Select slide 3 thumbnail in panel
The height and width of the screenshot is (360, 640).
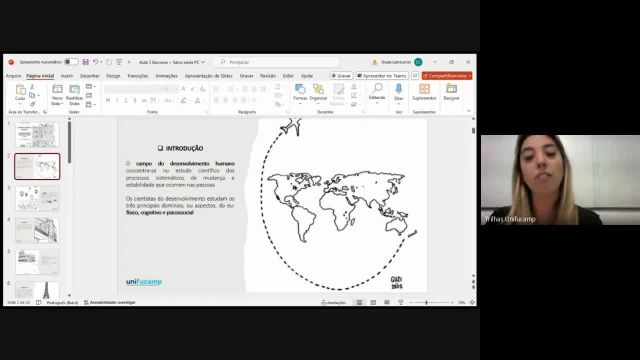(x=37, y=198)
